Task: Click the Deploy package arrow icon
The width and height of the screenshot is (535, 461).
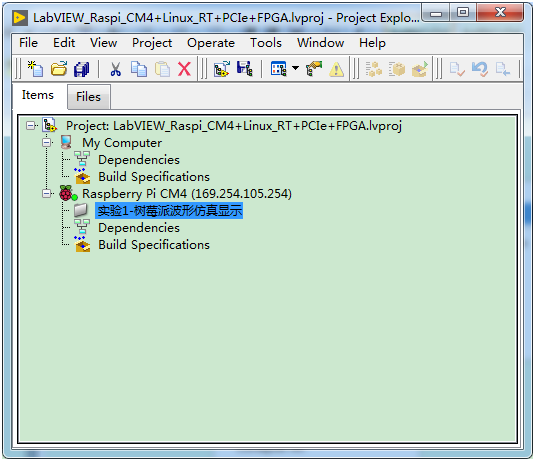Action: [x=420, y=69]
